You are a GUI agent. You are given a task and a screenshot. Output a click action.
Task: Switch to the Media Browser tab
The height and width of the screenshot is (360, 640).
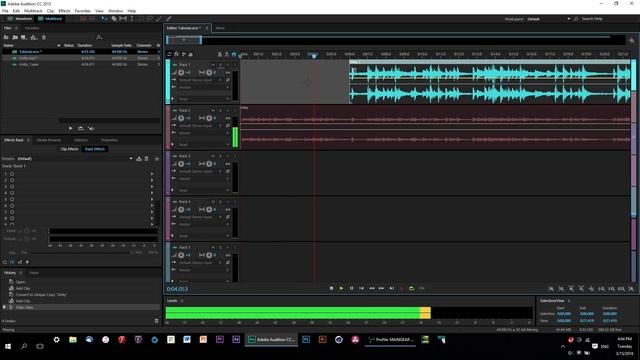(49, 140)
